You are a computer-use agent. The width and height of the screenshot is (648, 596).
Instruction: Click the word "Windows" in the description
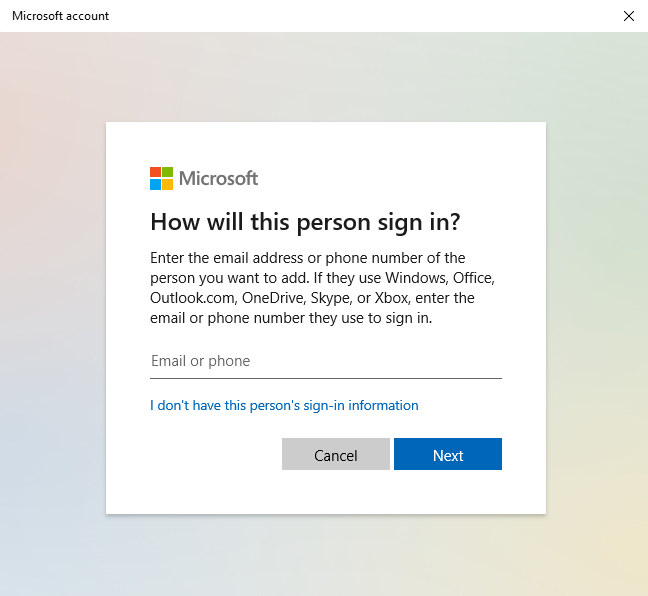tap(417, 278)
